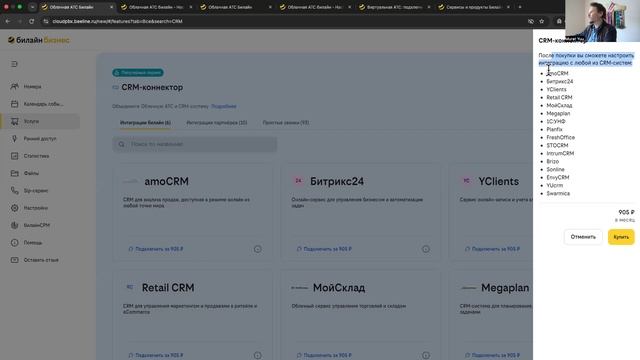Switch to Интеграции билайн tab

point(145,122)
